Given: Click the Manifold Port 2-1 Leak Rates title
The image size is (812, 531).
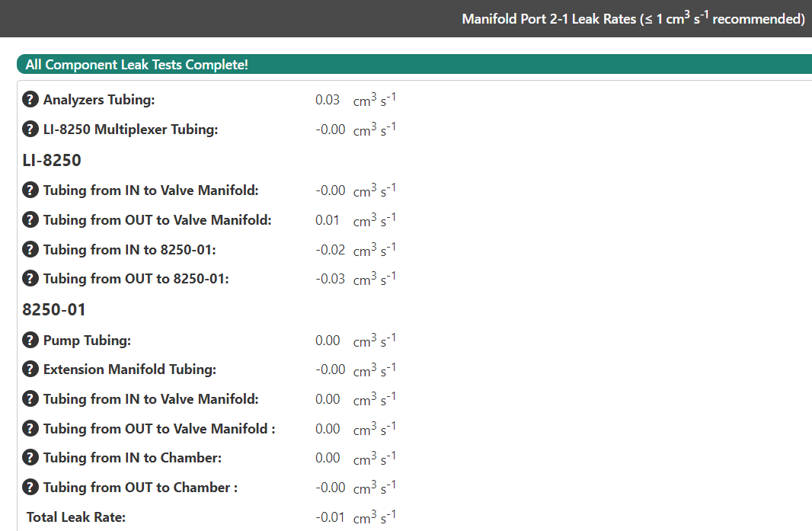Looking at the screenshot, I should (633, 18).
